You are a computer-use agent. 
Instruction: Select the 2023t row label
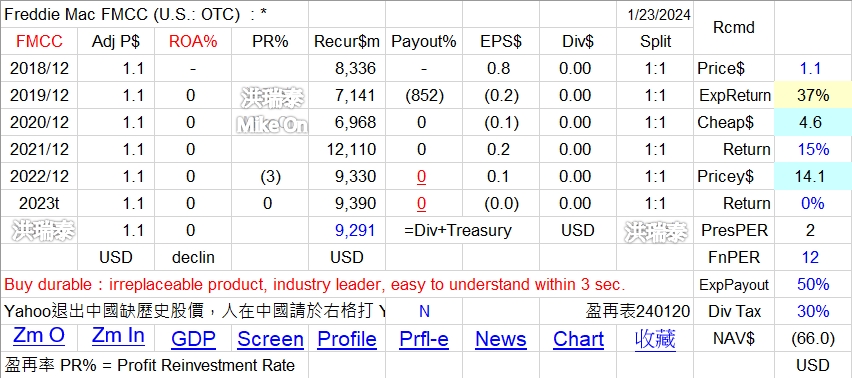(x=39, y=204)
